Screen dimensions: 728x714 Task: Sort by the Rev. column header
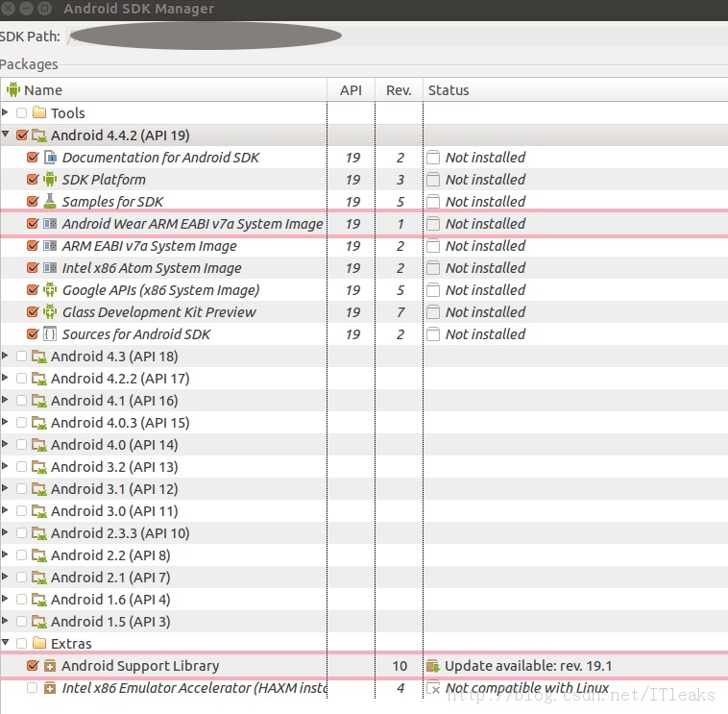pyautogui.click(x=399, y=89)
